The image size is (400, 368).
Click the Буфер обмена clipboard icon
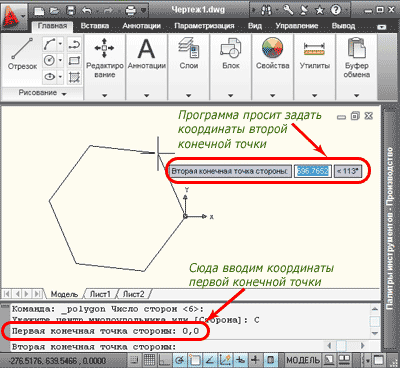pos(356,48)
